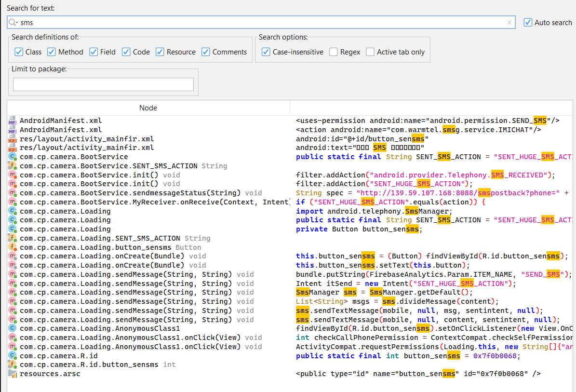This screenshot has height=392, width=576.
Task: Click manifest icon beside the IMICHAT action row
Action: [12, 130]
